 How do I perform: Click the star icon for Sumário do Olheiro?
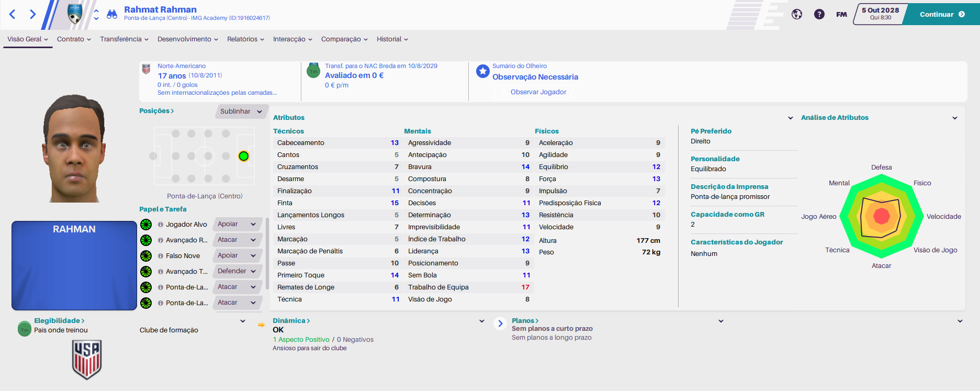click(483, 71)
